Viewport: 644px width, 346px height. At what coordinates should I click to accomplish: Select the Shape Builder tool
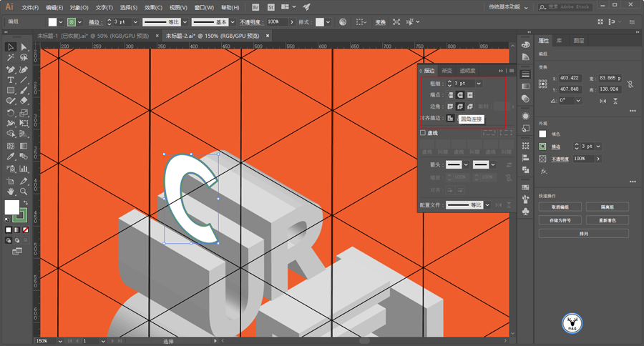tap(11, 134)
